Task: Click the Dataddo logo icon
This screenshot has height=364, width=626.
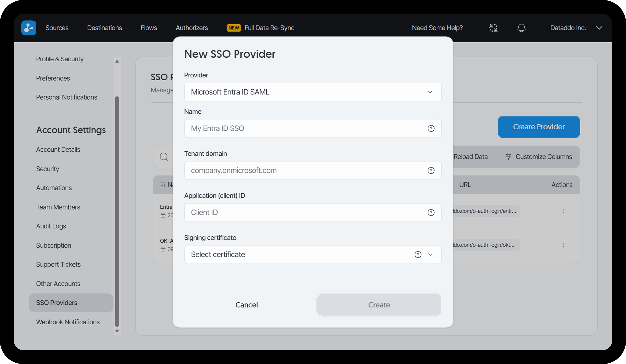Action: [x=28, y=28]
